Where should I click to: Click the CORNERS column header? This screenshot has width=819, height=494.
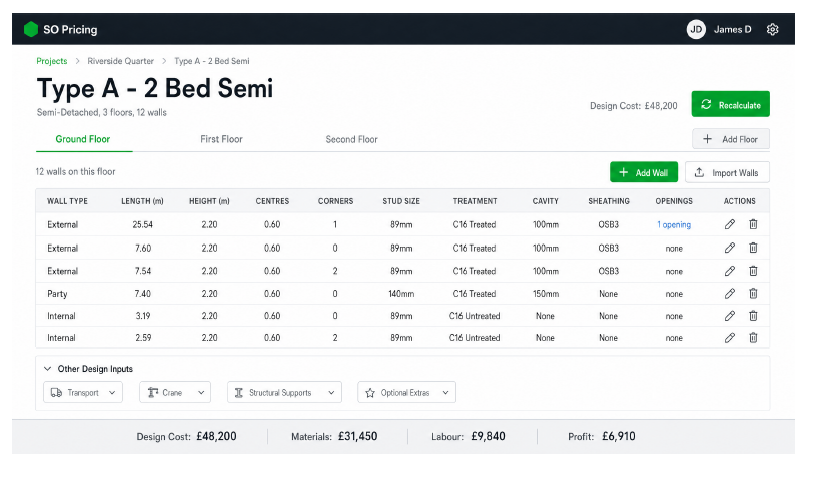click(335, 201)
